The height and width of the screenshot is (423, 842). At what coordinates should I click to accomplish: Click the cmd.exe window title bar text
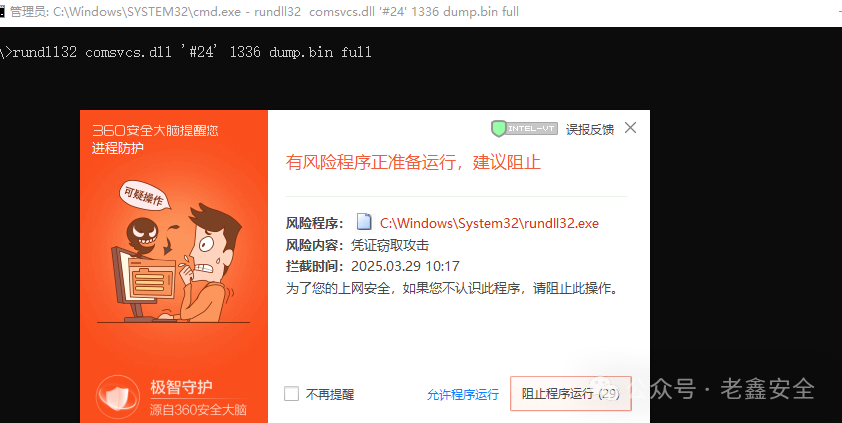[264, 12]
